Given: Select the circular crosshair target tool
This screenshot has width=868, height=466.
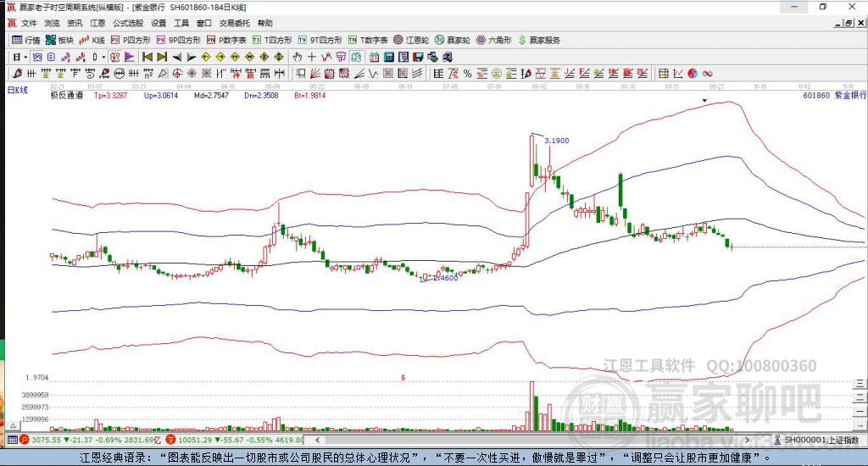Looking at the screenshot, I should [178, 73].
